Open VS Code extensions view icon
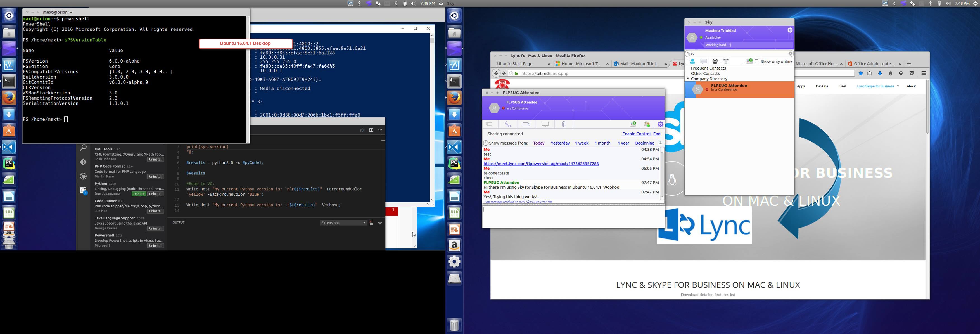The width and height of the screenshot is (980, 334). pos(83,191)
